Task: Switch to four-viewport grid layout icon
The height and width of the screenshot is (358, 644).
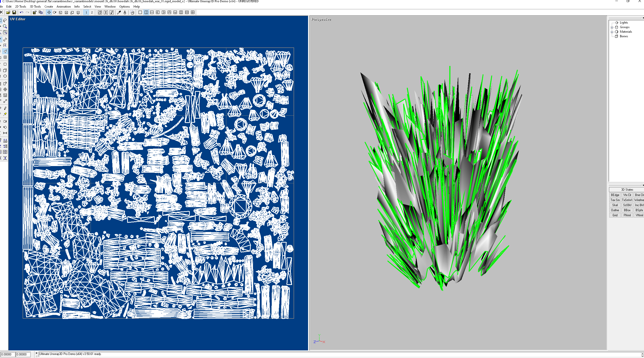Action: (193, 12)
